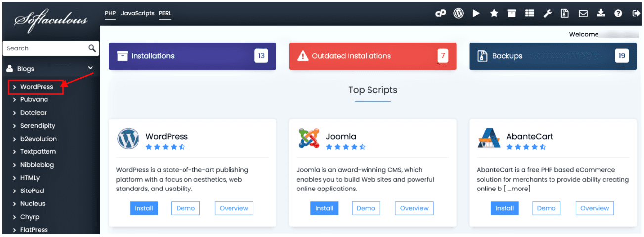
Task: Click the Outdated Installations count '7'
Action: [443, 56]
